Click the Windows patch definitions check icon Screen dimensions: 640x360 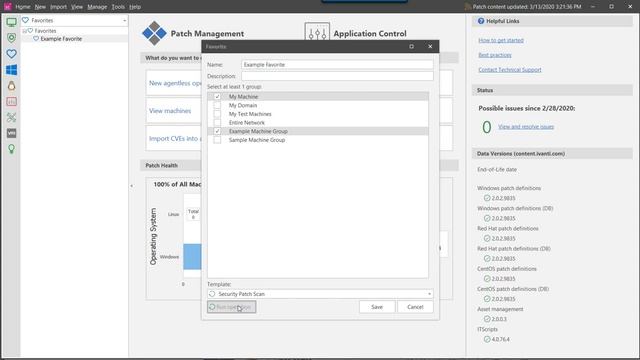pos(487,198)
